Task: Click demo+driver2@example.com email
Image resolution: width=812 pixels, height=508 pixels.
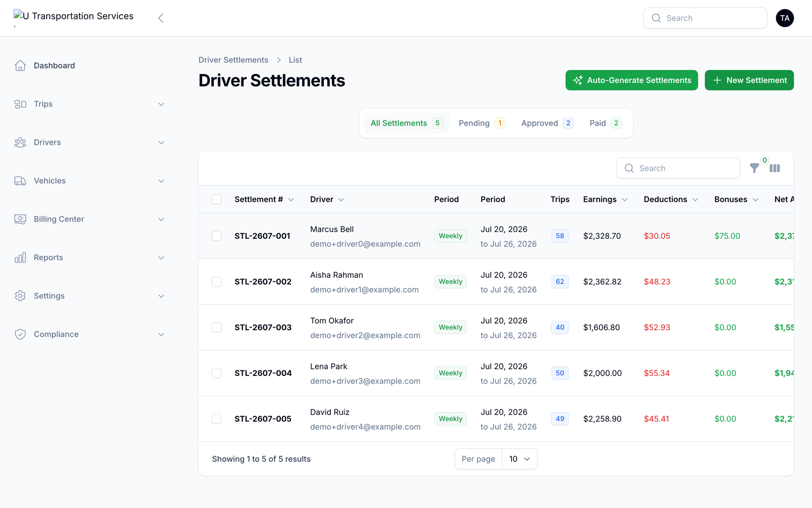Action: coord(365,335)
